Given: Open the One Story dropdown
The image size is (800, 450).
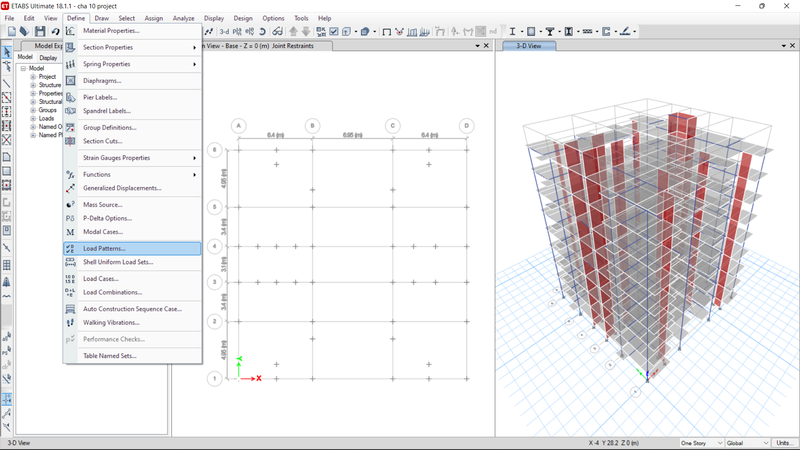Looking at the screenshot, I should pos(701,443).
